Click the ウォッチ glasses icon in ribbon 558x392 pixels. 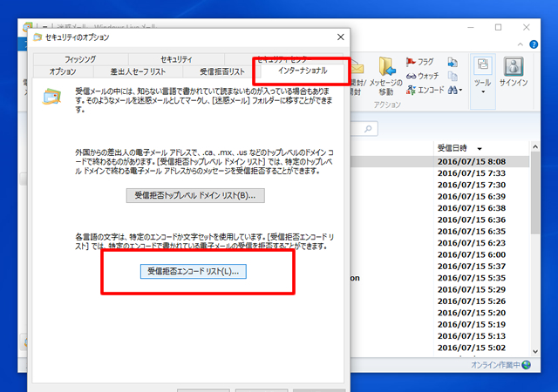pyautogui.click(x=411, y=76)
